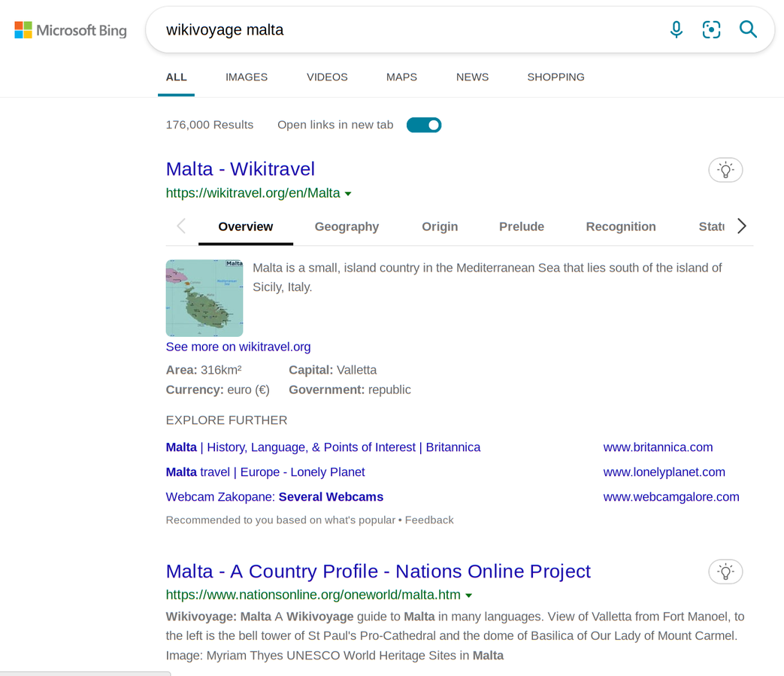This screenshot has height=676, width=784.
Task: Expand dropdown arrow next to wikitravel.org URL
Action: click(348, 193)
